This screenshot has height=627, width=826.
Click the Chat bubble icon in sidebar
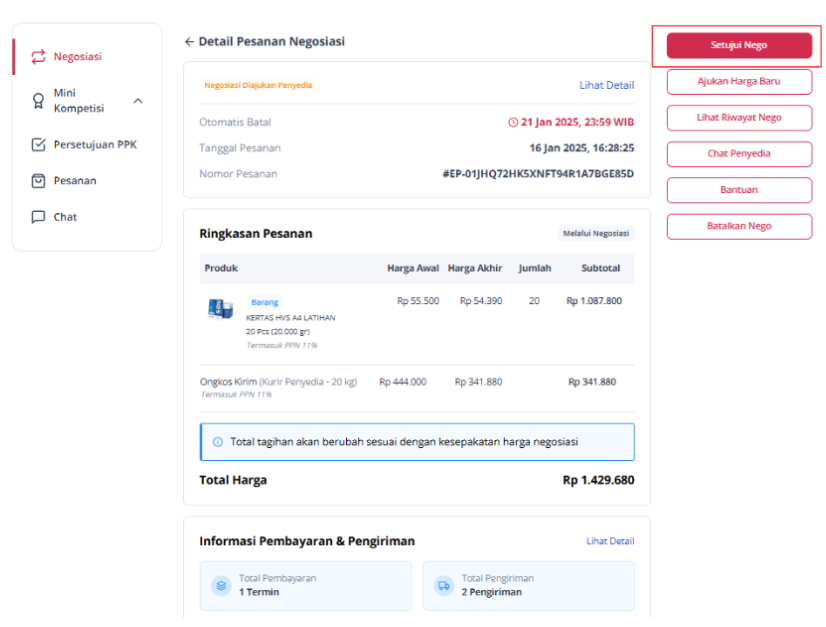point(38,217)
